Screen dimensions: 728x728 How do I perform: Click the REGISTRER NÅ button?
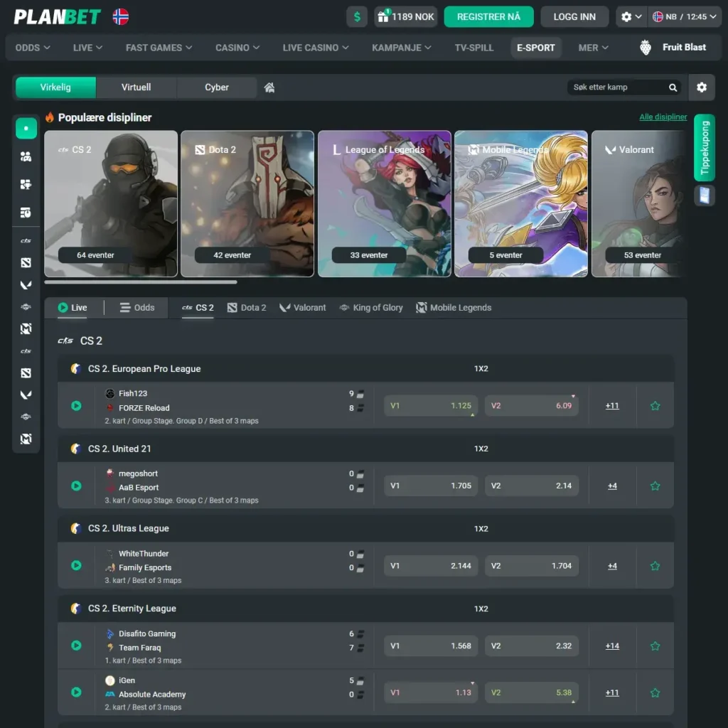pyautogui.click(x=488, y=17)
